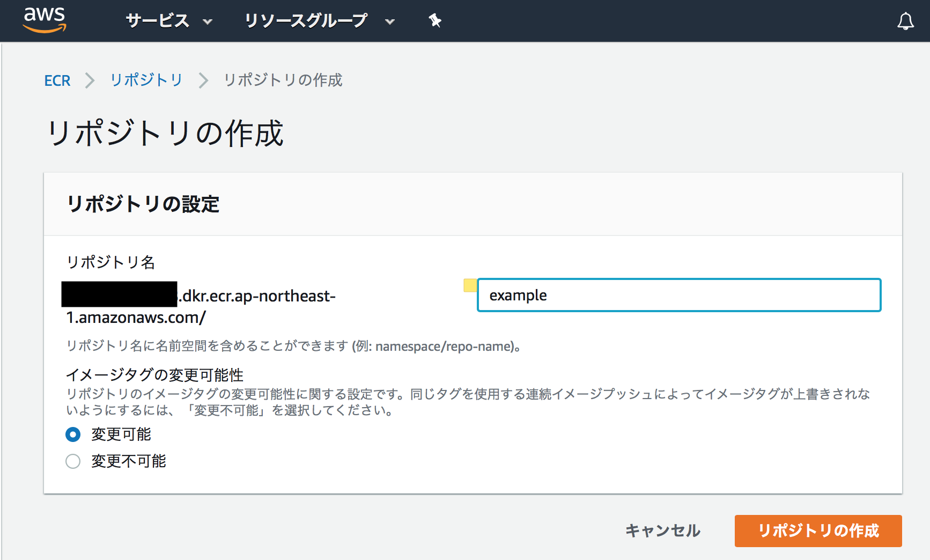Expand the サービス dropdown arrow
This screenshot has height=560, width=930.
[x=208, y=22]
